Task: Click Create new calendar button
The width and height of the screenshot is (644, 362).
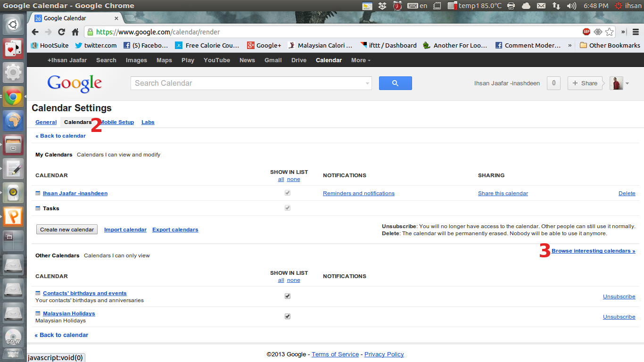Action: 67,230
